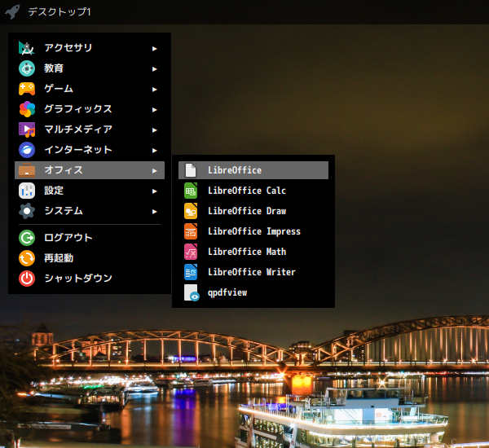This screenshot has width=489, height=448.
Task: Open the インターネット menu entry
Action: (90, 150)
